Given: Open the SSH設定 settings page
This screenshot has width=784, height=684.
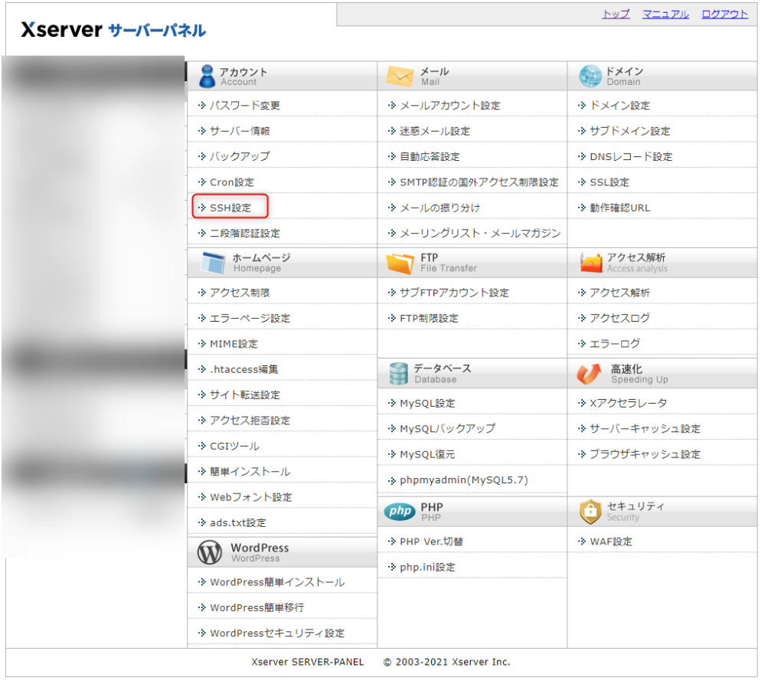Looking at the screenshot, I should [230, 207].
